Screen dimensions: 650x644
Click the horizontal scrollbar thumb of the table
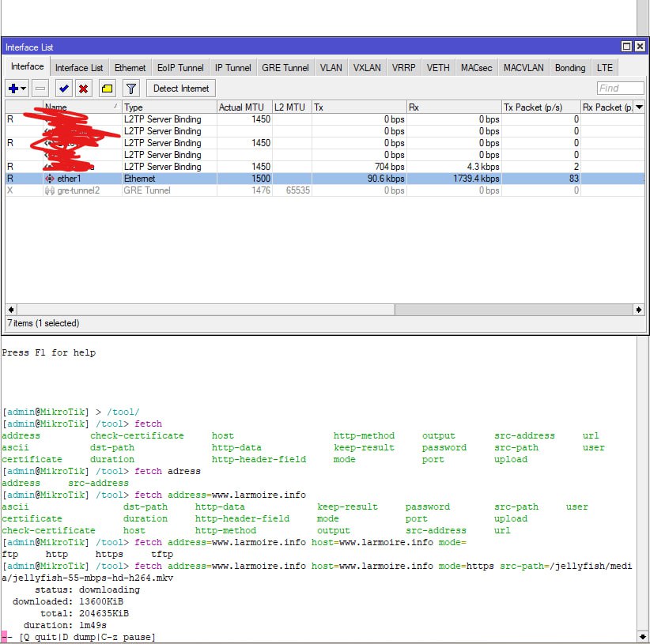pyautogui.click(x=206, y=310)
